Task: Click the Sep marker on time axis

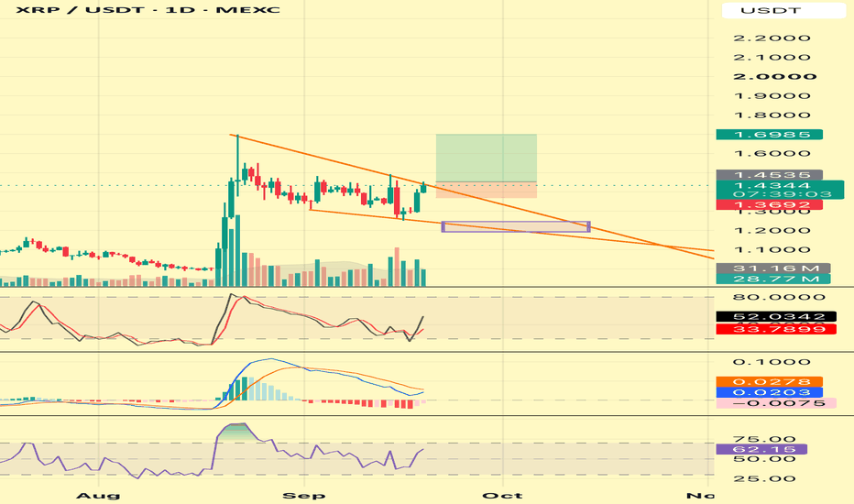Action: point(304,495)
